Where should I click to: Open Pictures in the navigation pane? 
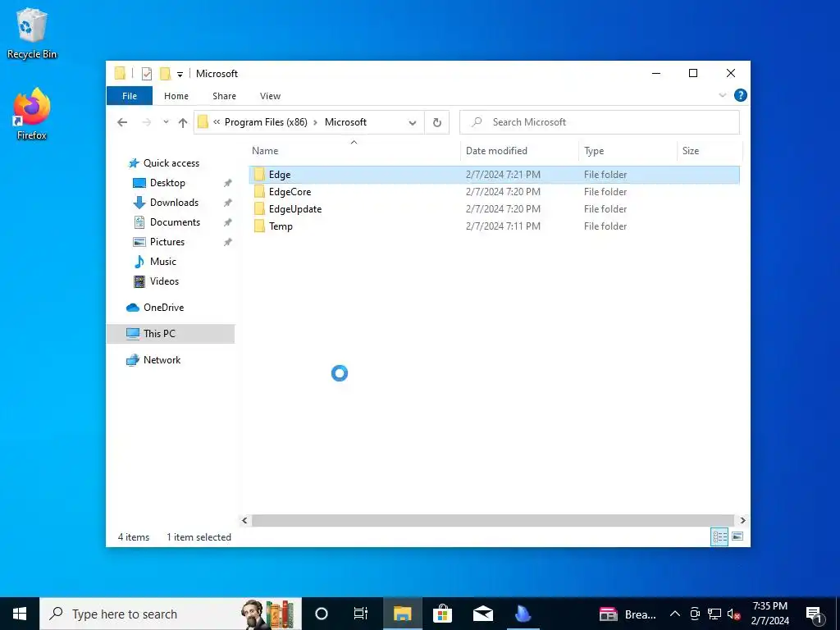click(x=167, y=242)
